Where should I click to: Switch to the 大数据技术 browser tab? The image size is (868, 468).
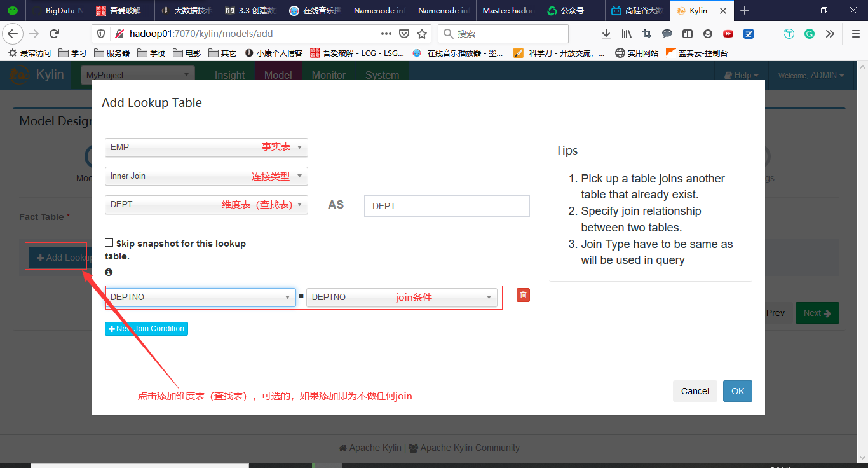click(x=186, y=10)
